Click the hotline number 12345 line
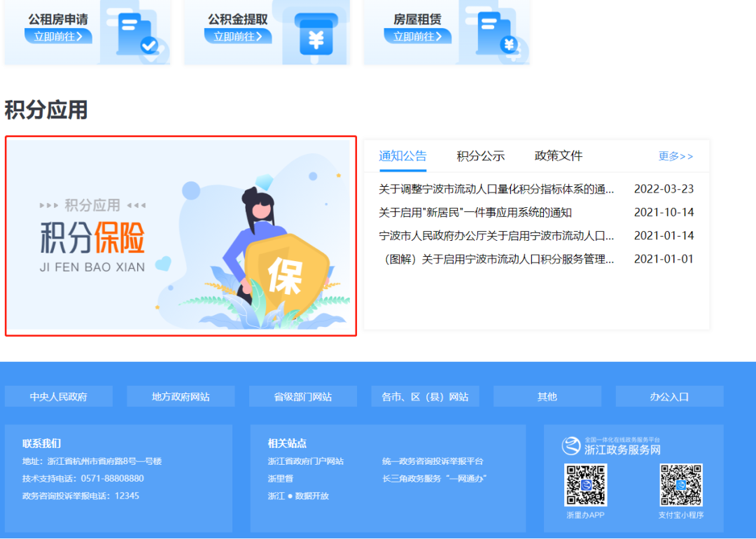 (x=80, y=496)
